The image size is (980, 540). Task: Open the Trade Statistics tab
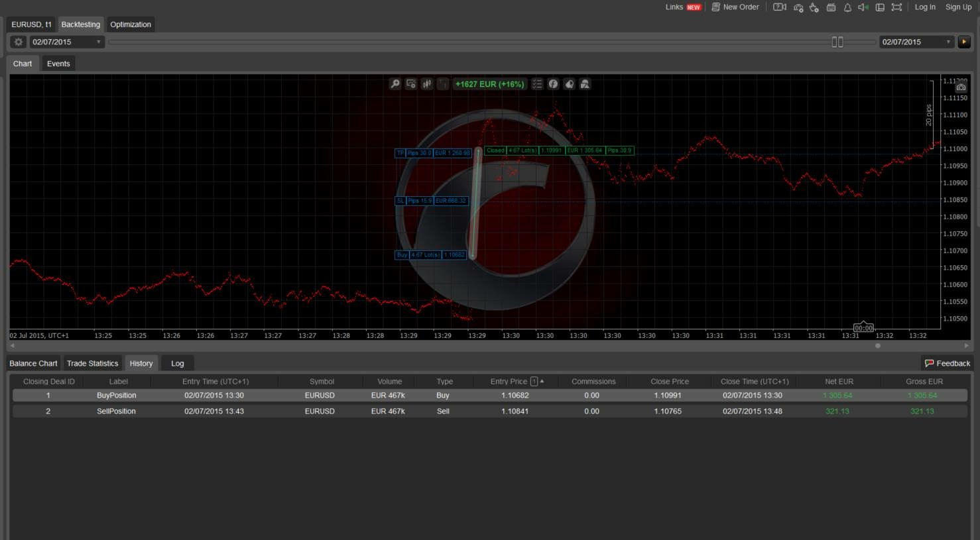click(92, 363)
